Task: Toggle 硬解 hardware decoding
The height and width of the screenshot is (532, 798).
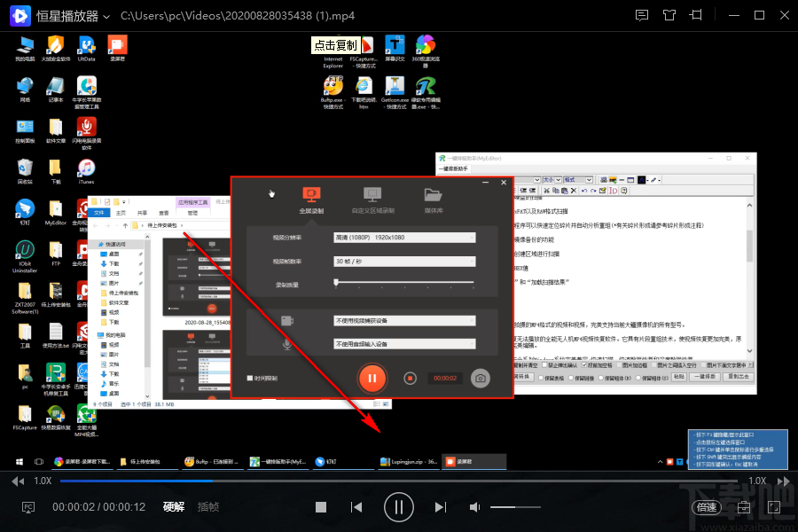Action: pos(174,506)
